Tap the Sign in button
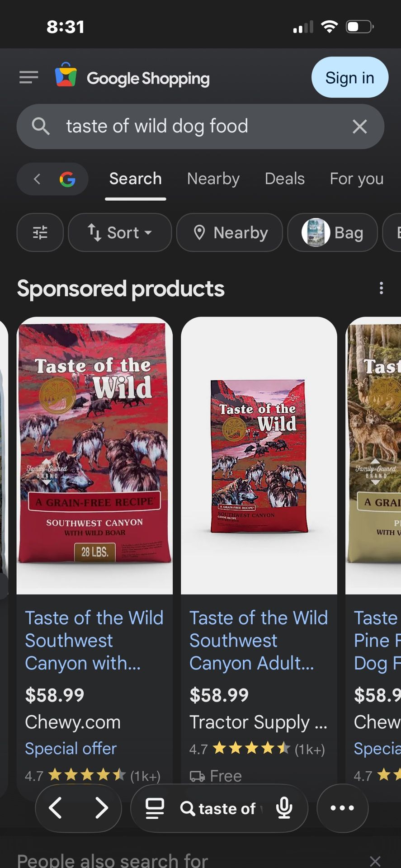This screenshot has width=401, height=868. point(349,77)
